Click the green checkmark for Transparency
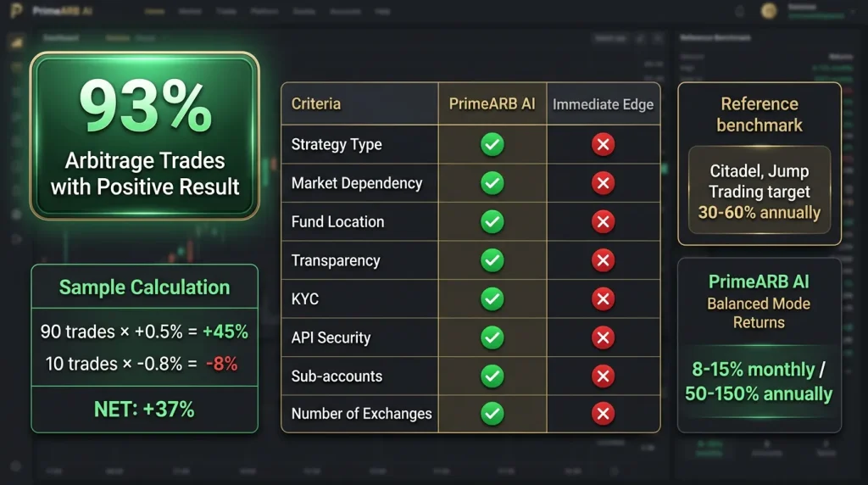The height and width of the screenshot is (485, 868). click(492, 260)
